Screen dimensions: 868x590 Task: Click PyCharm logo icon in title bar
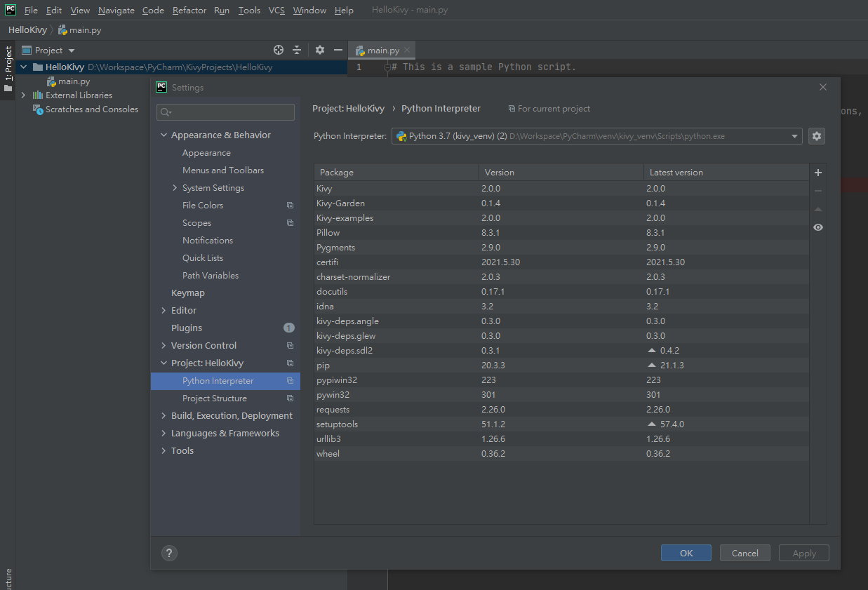click(x=11, y=10)
